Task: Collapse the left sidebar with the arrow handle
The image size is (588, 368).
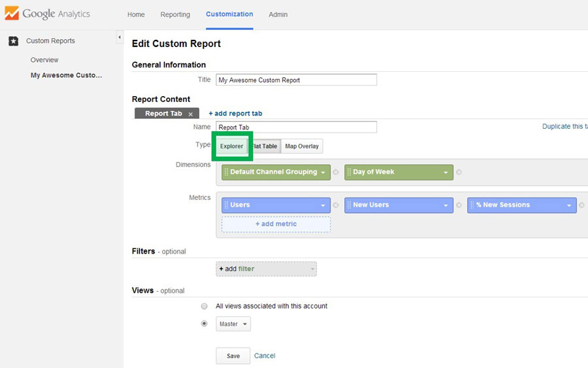Action: [120, 37]
